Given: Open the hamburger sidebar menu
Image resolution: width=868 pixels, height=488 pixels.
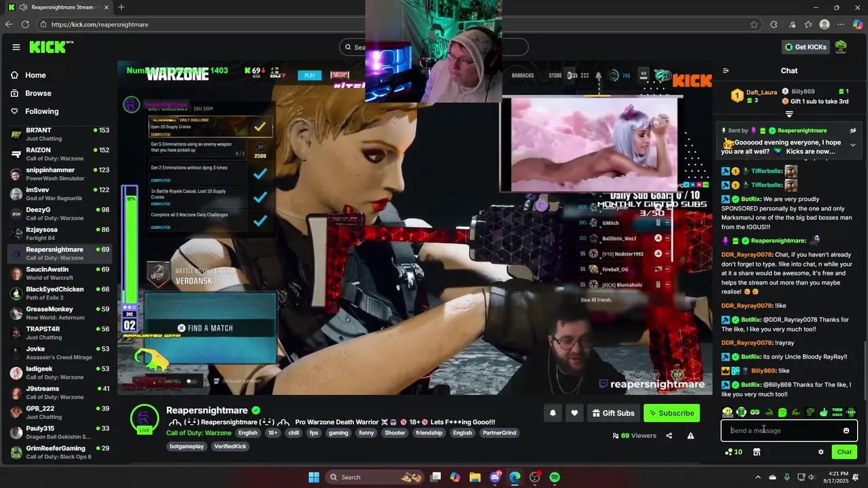Looking at the screenshot, I should coord(16,47).
